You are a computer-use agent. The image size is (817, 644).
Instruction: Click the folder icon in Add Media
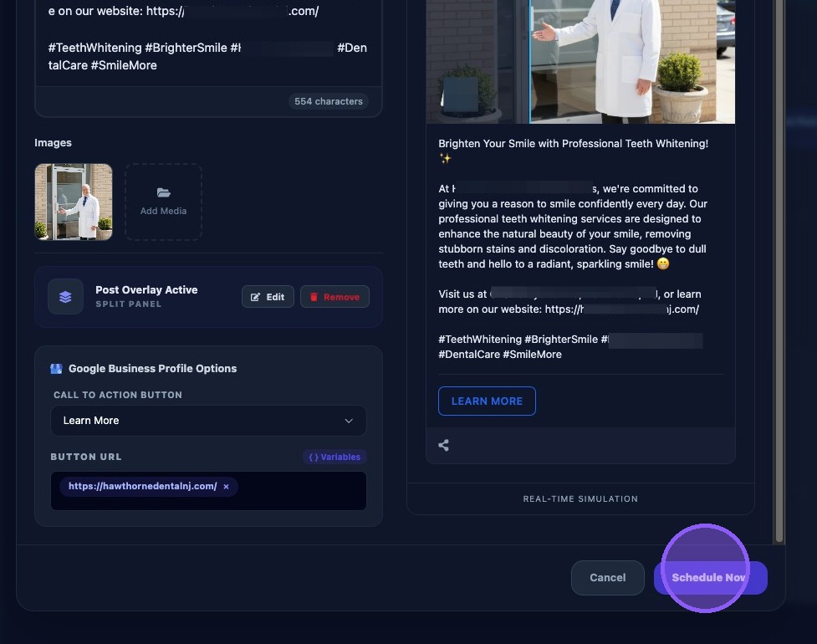coord(164,193)
